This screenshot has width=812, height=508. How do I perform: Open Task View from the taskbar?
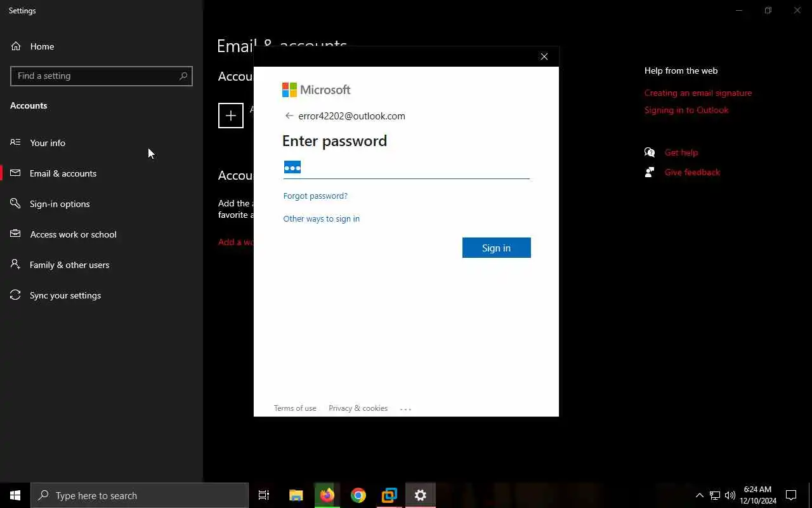pyautogui.click(x=264, y=495)
